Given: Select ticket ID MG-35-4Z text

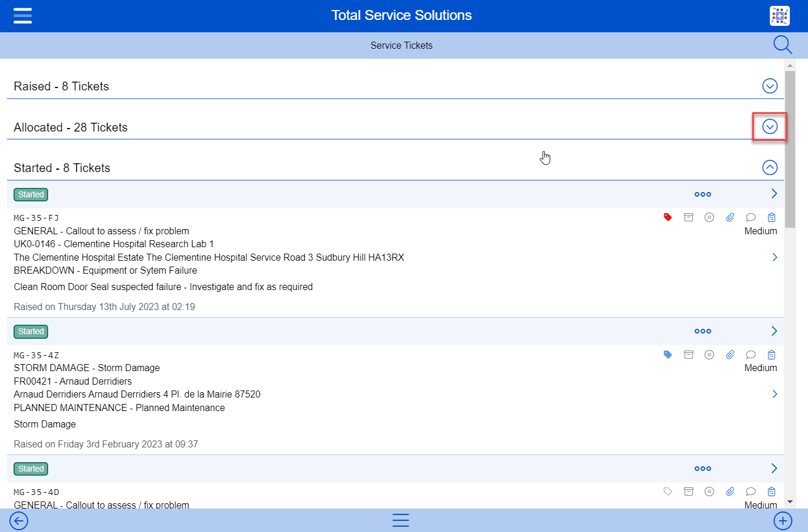Looking at the screenshot, I should click(36, 355).
